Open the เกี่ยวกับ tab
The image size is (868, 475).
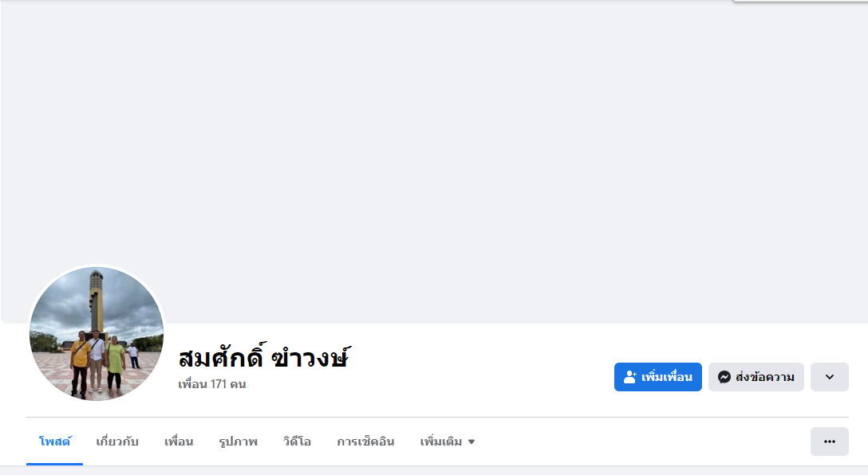pyautogui.click(x=117, y=442)
